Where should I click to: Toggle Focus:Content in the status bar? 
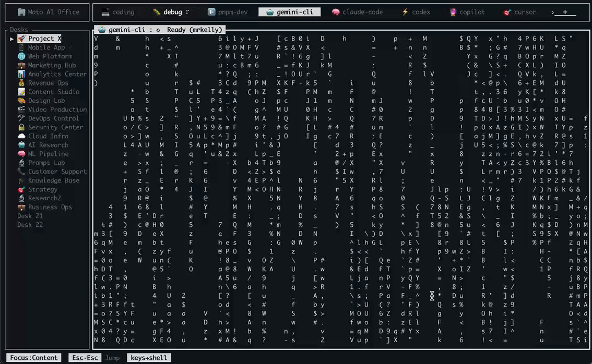(x=33, y=358)
